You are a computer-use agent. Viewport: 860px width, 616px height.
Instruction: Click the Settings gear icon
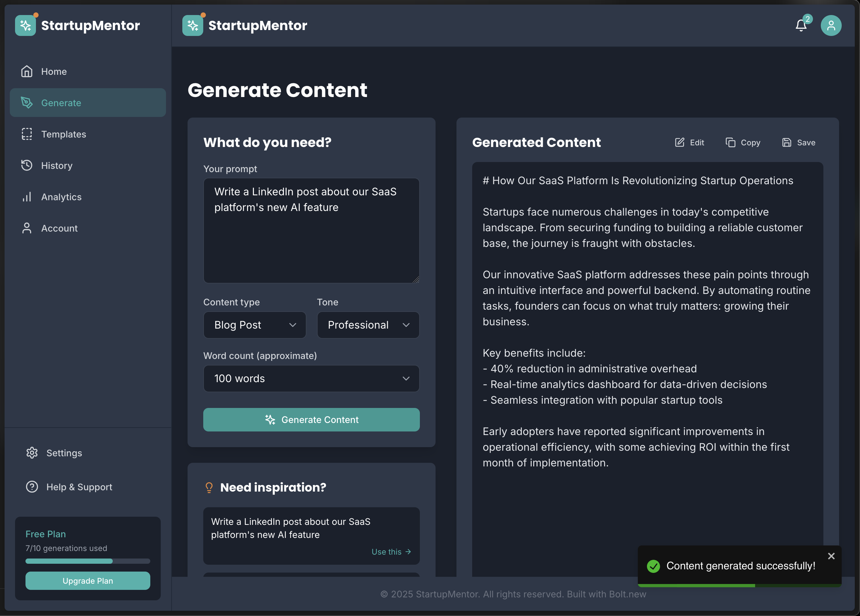32,453
